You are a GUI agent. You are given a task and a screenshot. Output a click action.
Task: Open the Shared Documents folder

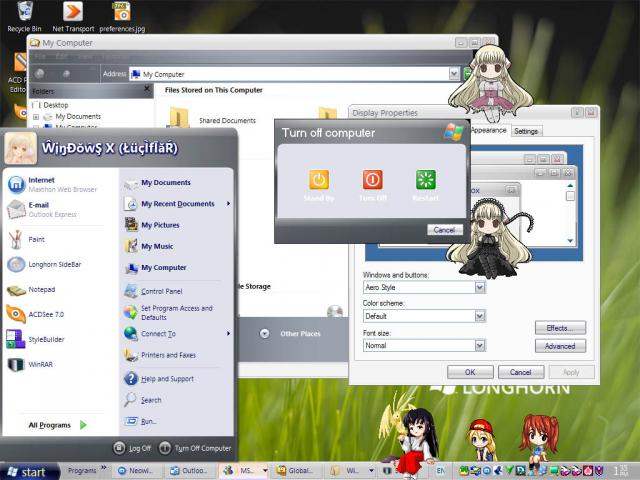[212, 119]
